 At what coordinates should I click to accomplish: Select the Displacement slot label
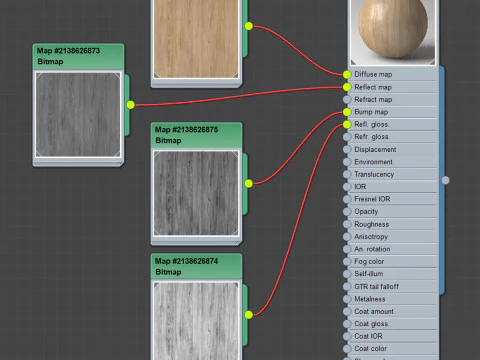(375, 149)
